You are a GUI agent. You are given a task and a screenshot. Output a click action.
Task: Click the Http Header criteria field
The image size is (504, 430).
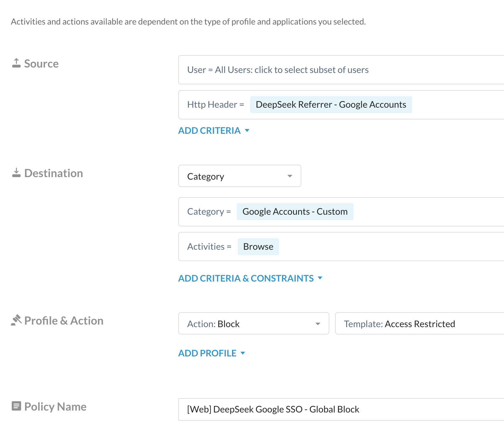coord(341,105)
